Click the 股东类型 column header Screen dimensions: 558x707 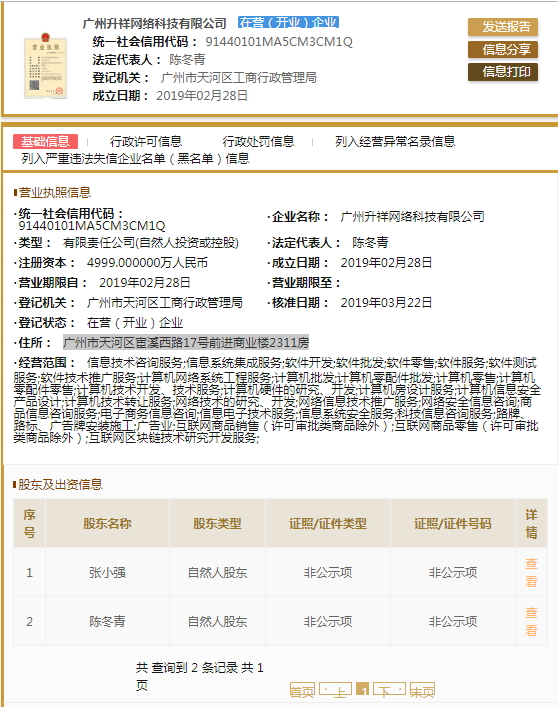(x=217, y=523)
